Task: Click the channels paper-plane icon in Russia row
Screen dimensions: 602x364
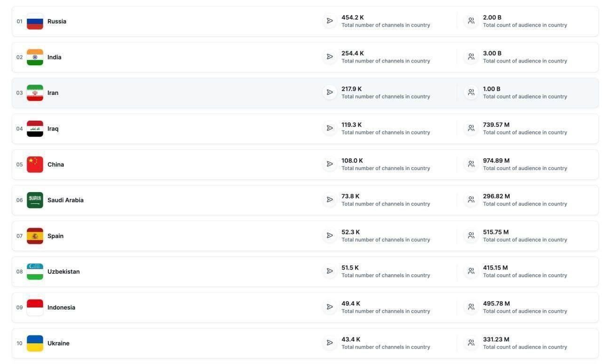Action: (330, 21)
